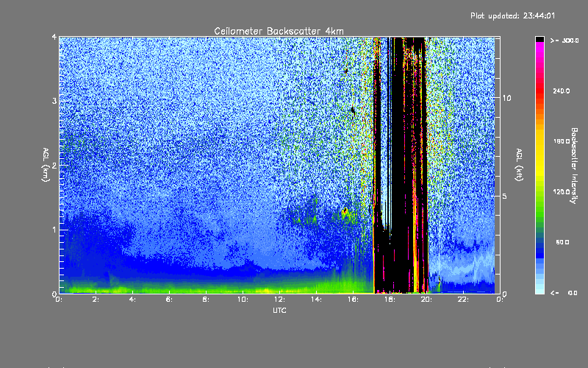Click the "20:" UTC tick label
This screenshot has width=588, height=368.
tap(427, 300)
